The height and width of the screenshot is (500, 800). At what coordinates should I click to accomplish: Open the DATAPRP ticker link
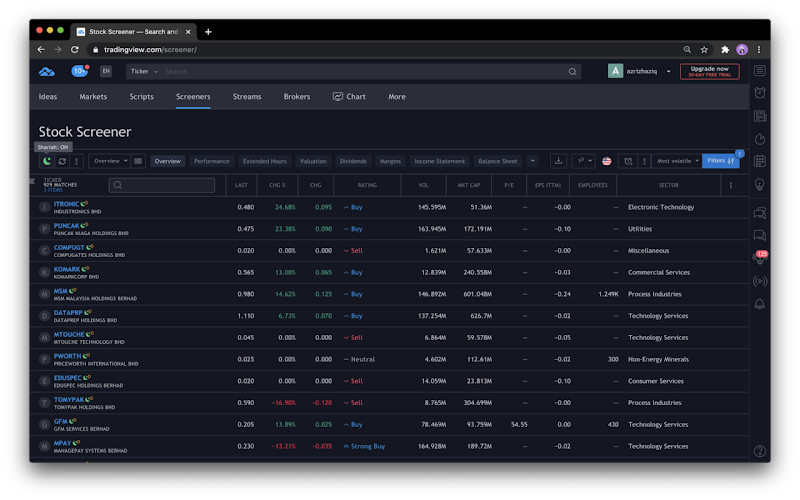[x=68, y=313]
